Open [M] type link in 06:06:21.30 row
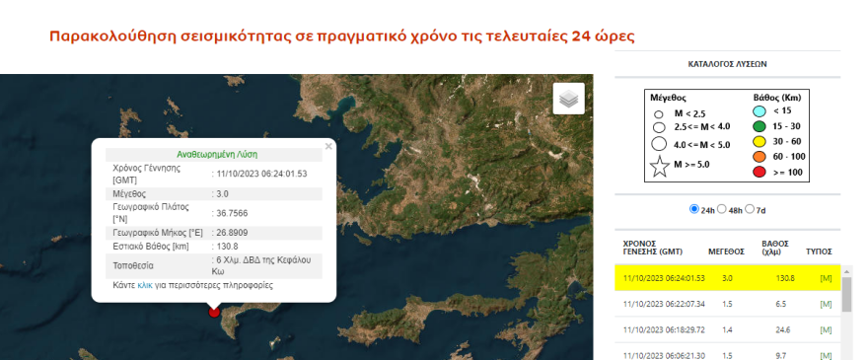The height and width of the screenshot is (360, 868). 826,356
